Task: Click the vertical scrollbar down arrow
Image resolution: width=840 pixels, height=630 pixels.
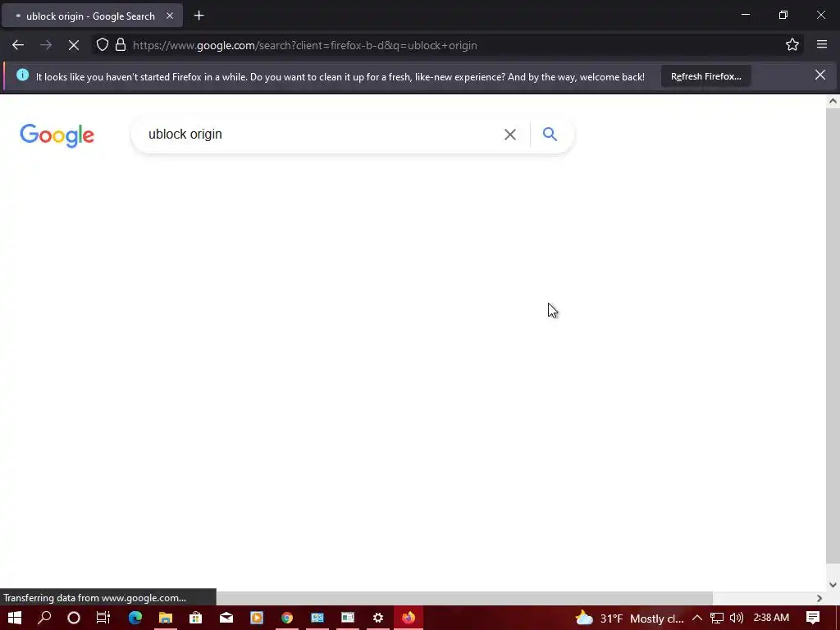Action: pos(833,585)
